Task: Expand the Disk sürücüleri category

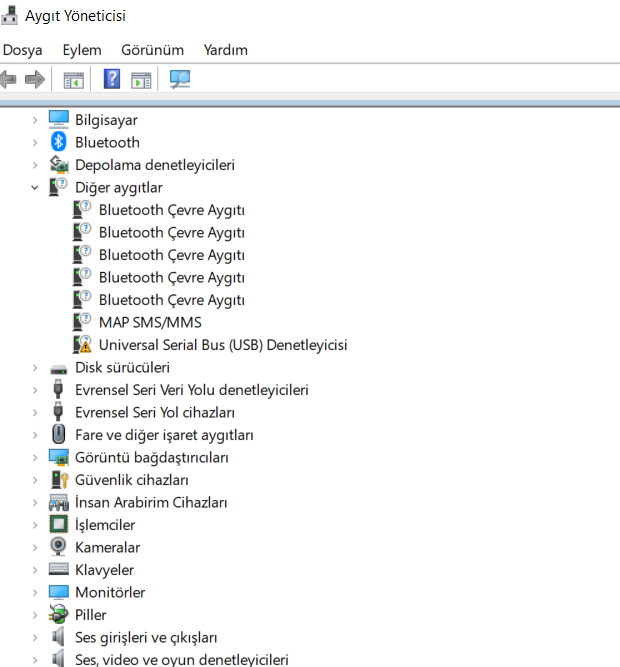Action: click(x=35, y=368)
